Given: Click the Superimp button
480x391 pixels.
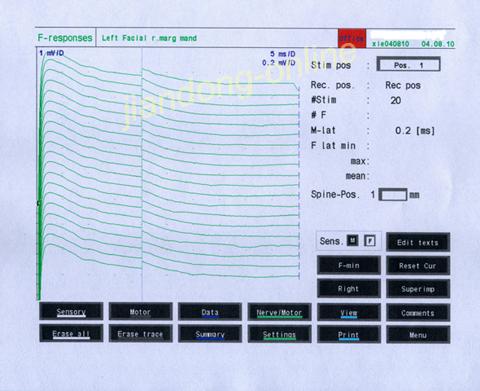Looking at the screenshot, I should tap(418, 289).
